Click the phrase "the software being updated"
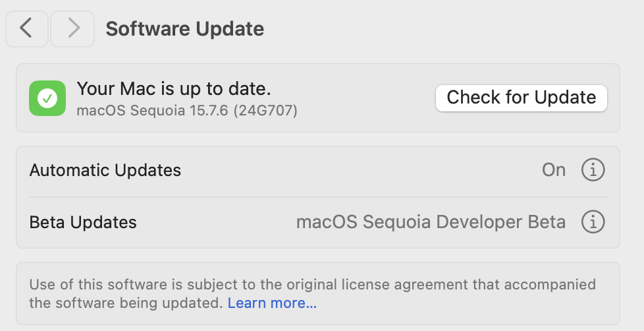 [x=126, y=303]
